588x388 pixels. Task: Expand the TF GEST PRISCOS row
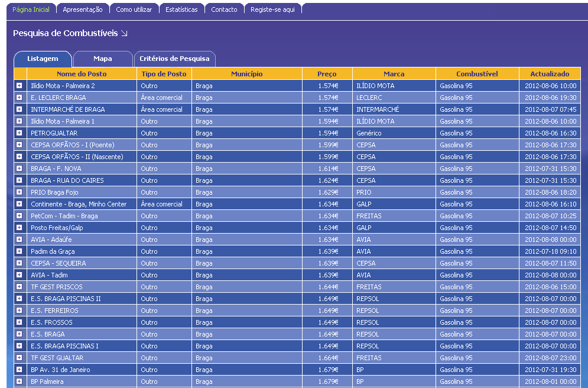click(19, 287)
